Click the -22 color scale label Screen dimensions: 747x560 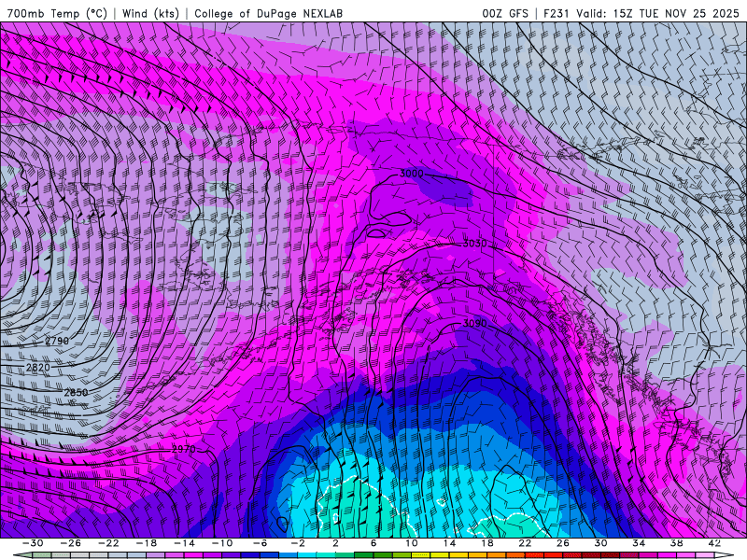(108, 543)
